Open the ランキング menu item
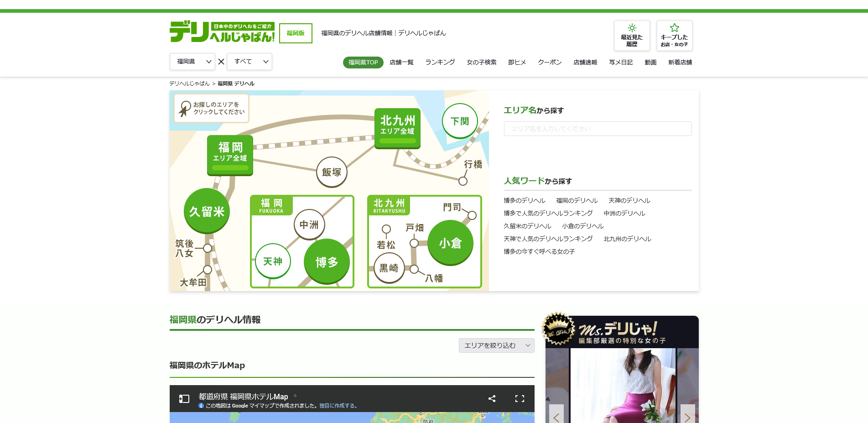The height and width of the screenshot is (423, 868). click(440, 63)
